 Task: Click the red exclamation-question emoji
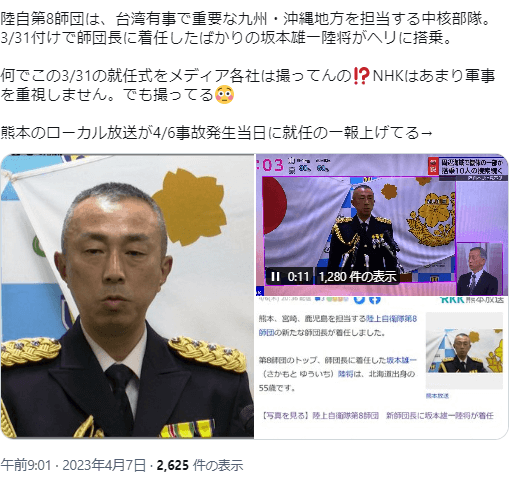coord(361,76)
